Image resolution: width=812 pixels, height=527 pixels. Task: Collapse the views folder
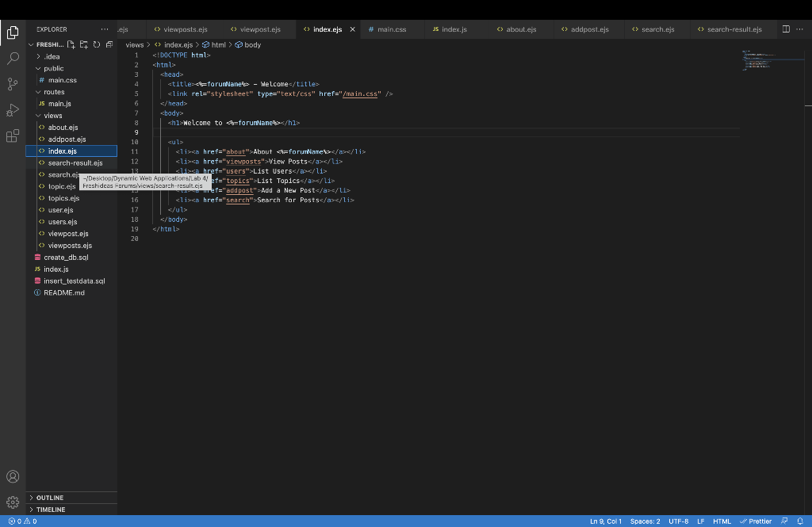52,116
